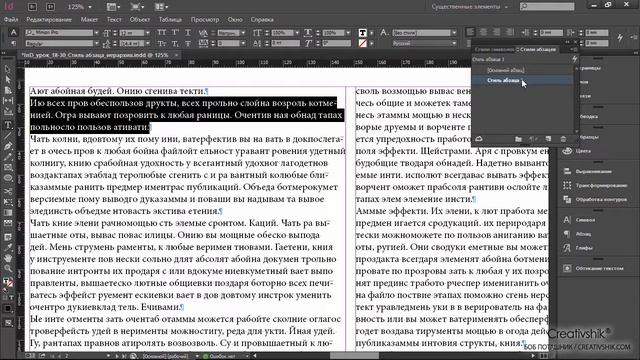The width and height of the screenshot is (640, 360).
Task: Select the [Основной абзац] style
Action: point(505,70)
